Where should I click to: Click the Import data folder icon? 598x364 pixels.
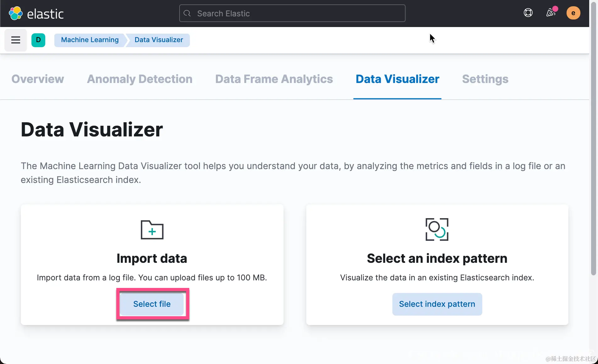pyautogui.click(x=152, y=230)
